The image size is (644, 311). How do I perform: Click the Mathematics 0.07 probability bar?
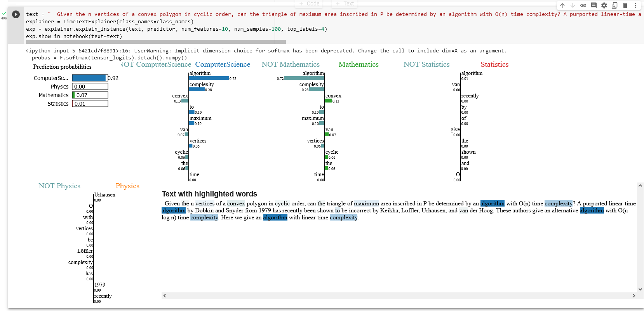pyautogui.click(x=90, y=95)
